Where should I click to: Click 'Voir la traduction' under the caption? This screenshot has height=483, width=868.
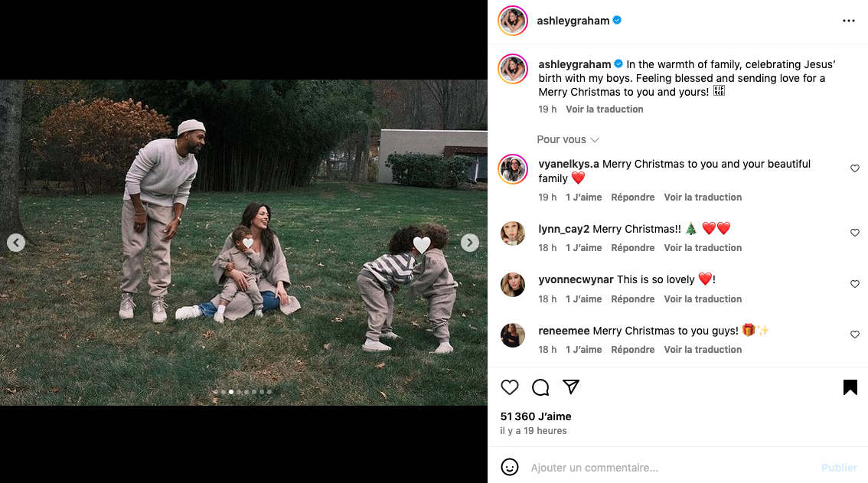(604, 109)
